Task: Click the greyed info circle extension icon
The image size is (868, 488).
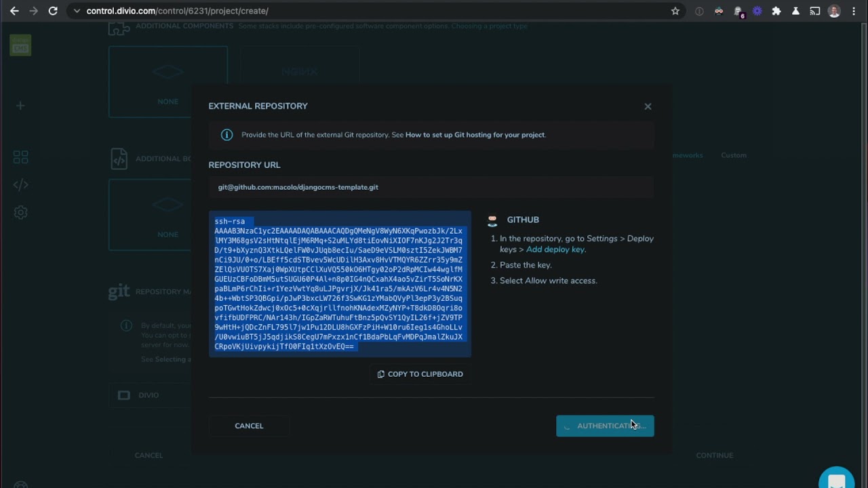Action: (x=699, y=11)
